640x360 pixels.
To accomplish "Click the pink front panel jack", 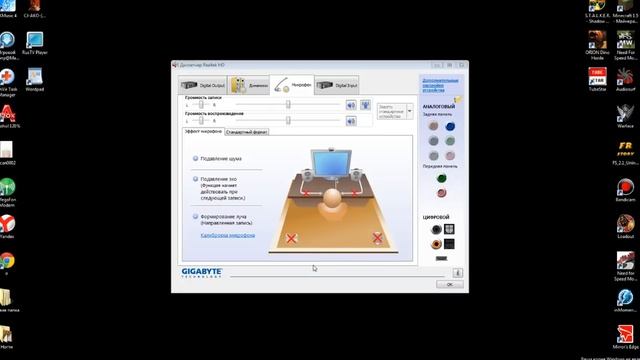I will tap(442, 193).
